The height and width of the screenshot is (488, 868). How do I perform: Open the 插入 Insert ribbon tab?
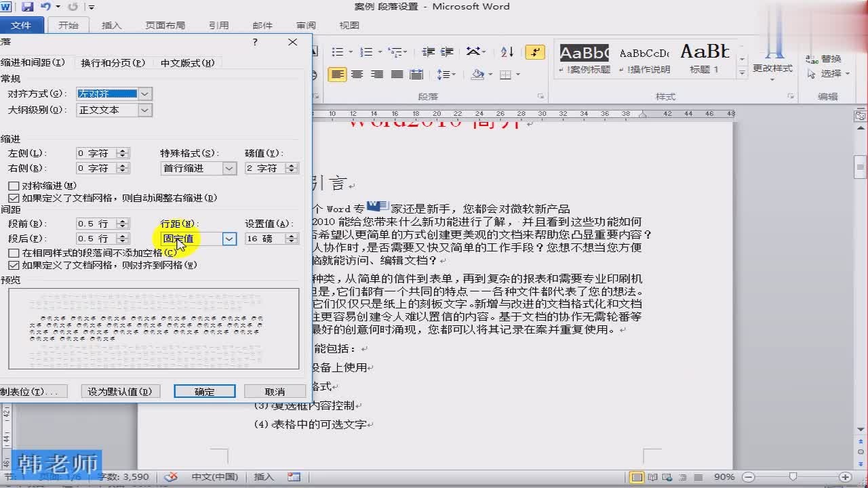(111, 25)
